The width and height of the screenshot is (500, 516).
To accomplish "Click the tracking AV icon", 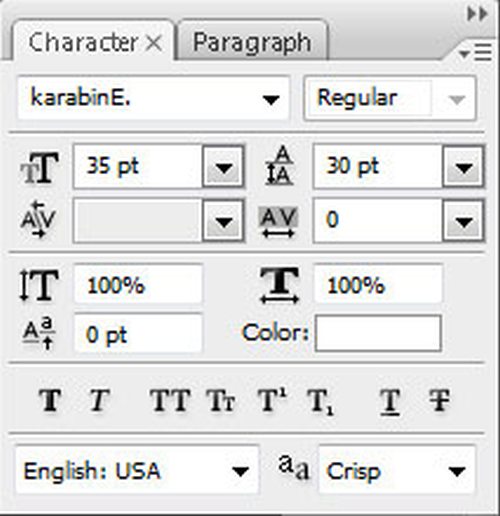I will point(278,222).
